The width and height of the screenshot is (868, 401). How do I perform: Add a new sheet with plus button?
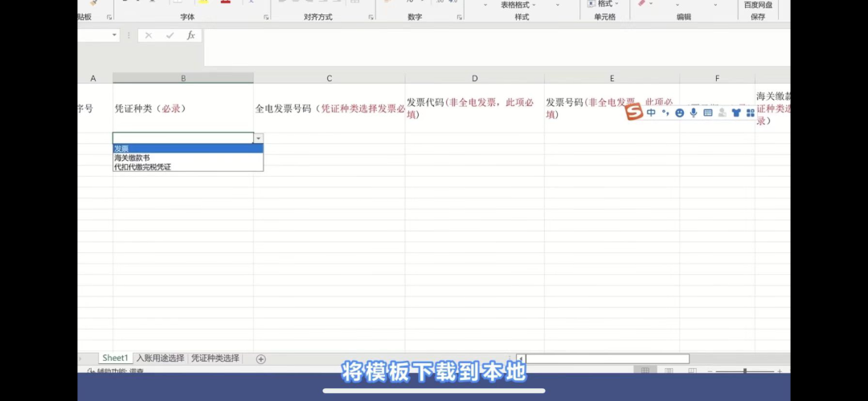click(260, 358)
